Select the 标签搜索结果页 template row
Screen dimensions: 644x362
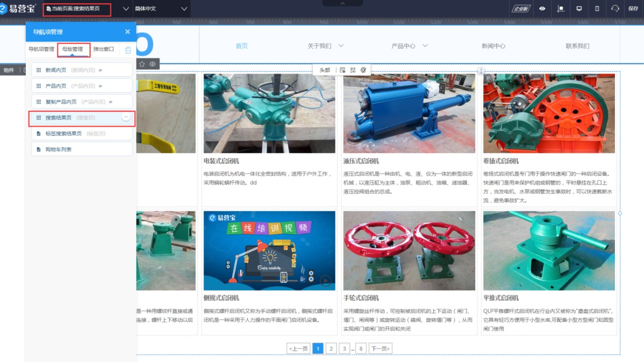point(82,133)
